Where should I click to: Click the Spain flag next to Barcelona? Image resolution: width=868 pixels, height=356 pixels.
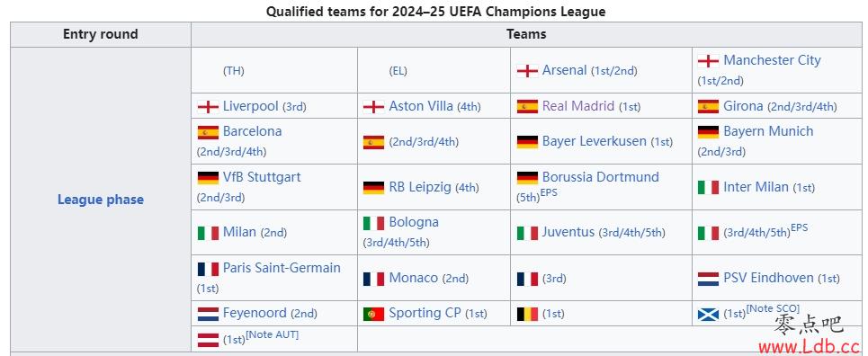pyautogui.click(x=208, y=132)
